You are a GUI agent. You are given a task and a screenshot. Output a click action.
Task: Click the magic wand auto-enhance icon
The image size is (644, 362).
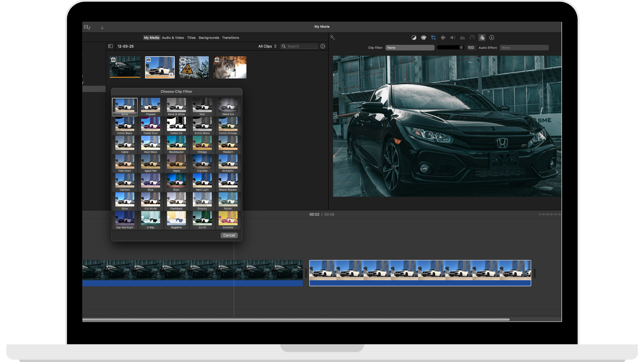(x=332, y=37)
